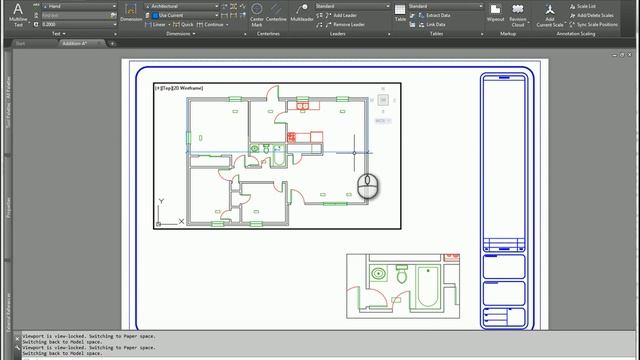Click Sync Scale Positions

pos(593,24)
